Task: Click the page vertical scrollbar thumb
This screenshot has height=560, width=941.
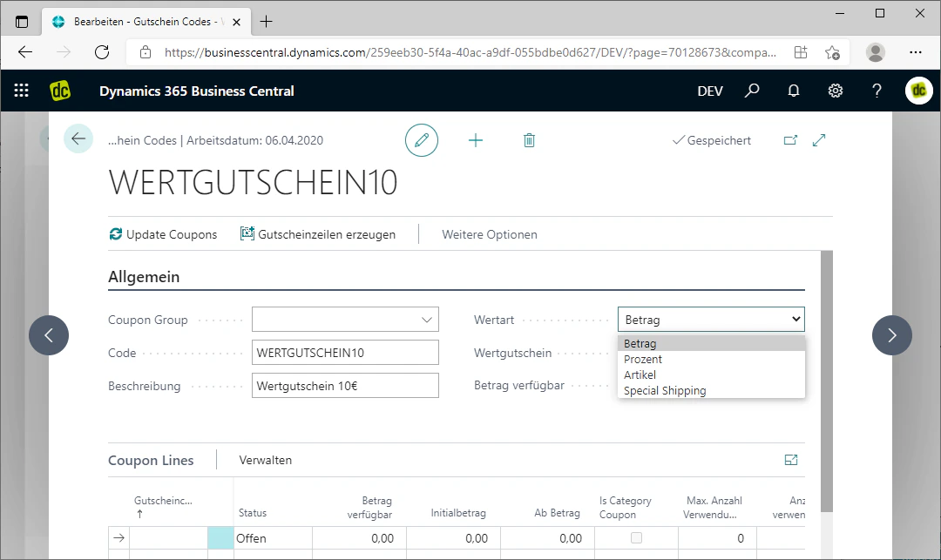Action: point(826,381)
